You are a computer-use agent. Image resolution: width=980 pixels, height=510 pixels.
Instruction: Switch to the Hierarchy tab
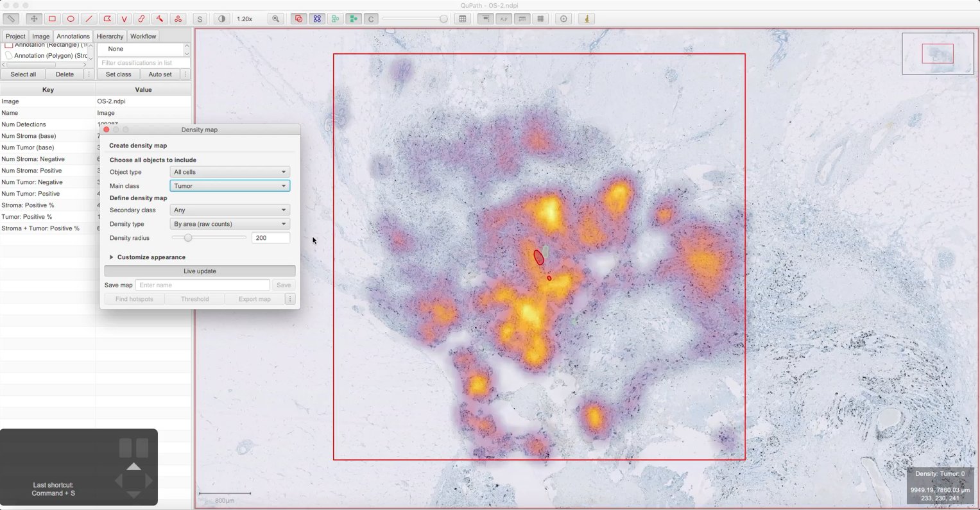tap(110, 36)
